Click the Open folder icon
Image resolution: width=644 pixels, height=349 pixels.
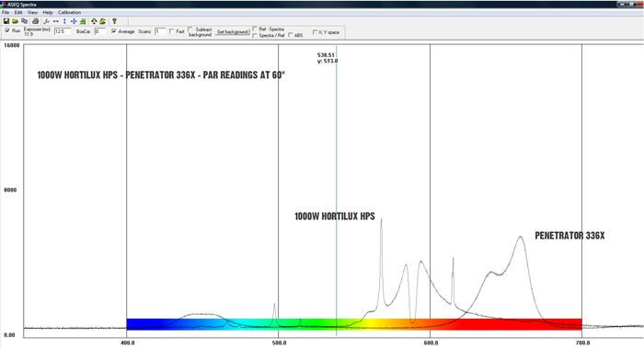[x=16, y=21]
